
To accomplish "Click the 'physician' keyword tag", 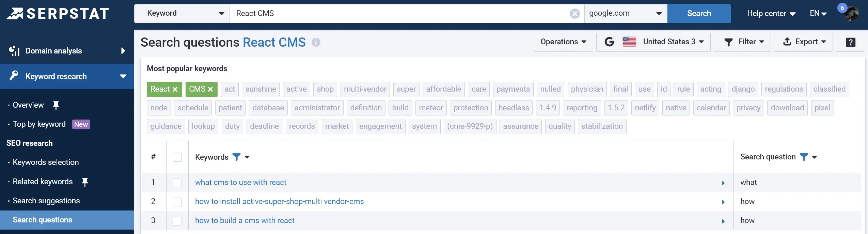I will tap(587, 89).
